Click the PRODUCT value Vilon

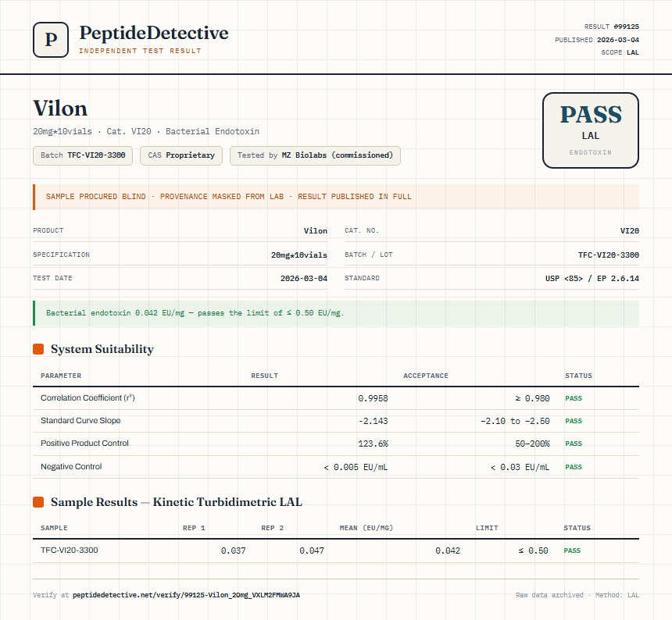pyautogui.click(x=316, y=231)
